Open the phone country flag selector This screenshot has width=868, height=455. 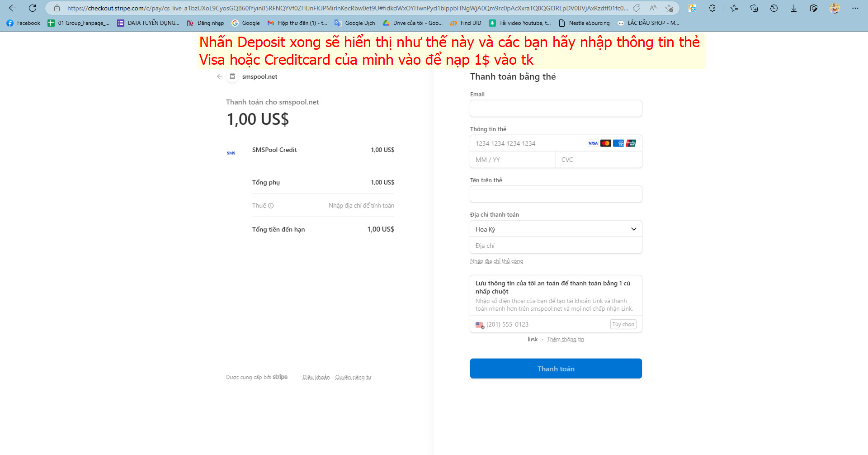click(480, 325)
